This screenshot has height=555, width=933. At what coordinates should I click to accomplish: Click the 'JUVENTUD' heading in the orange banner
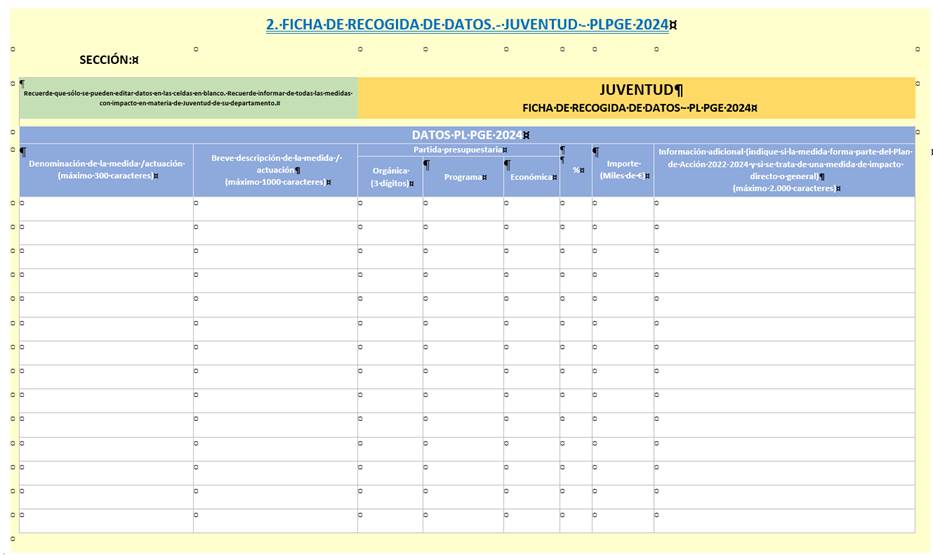637,90
